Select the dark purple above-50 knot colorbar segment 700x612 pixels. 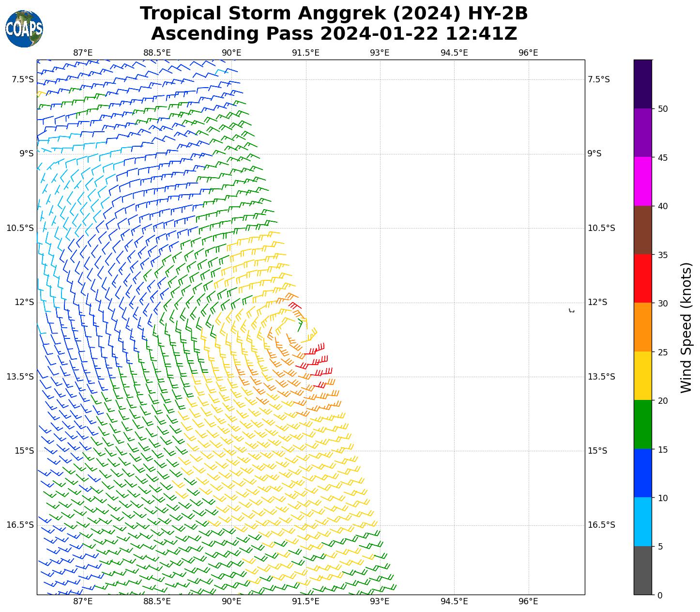[643, 84]
